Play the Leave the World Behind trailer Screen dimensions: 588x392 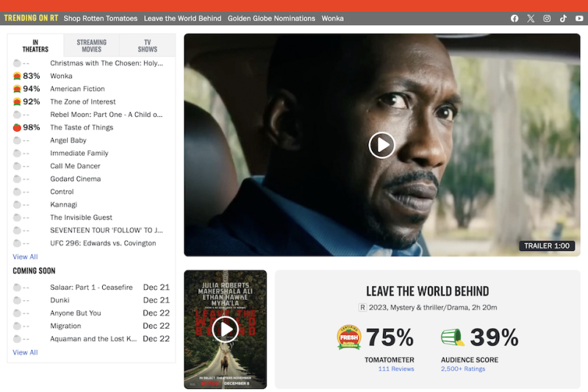[381, 145]
